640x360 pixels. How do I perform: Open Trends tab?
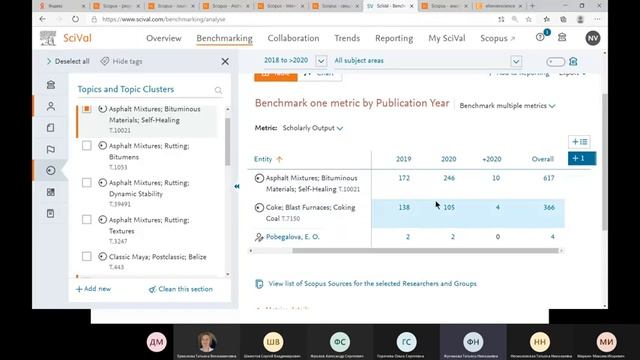pyautogui.click(x=347, y=38)
